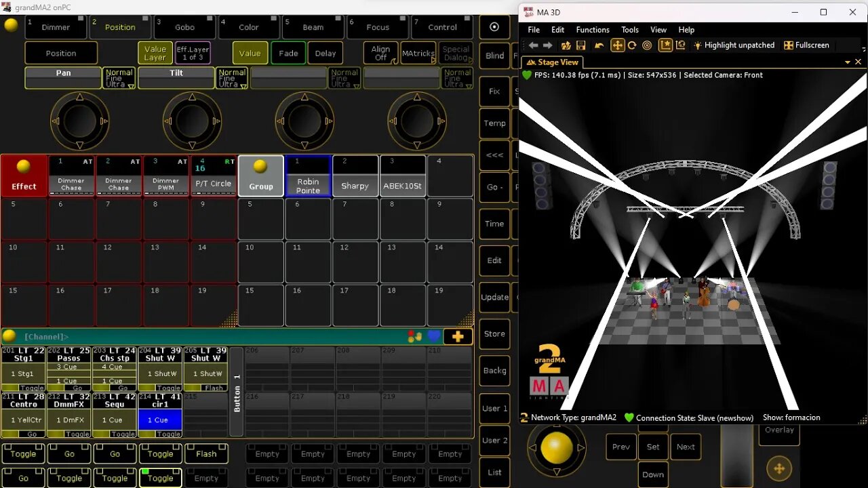Image resolution: width=868 pixels, height=488 pixels.
Task: Toggle the Align Off button
Action: [380, 53]
